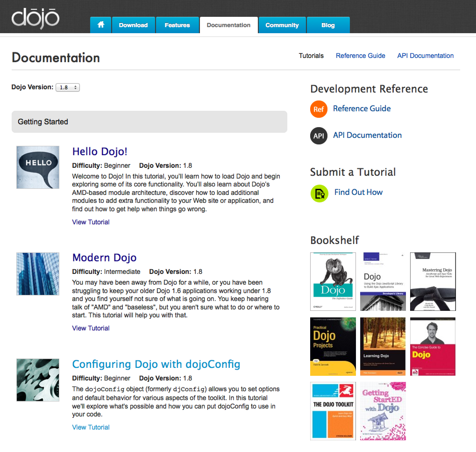This screenshot has width=476, height=452.
Task: Switch to the Documentation tab
Action: point(228,25)
